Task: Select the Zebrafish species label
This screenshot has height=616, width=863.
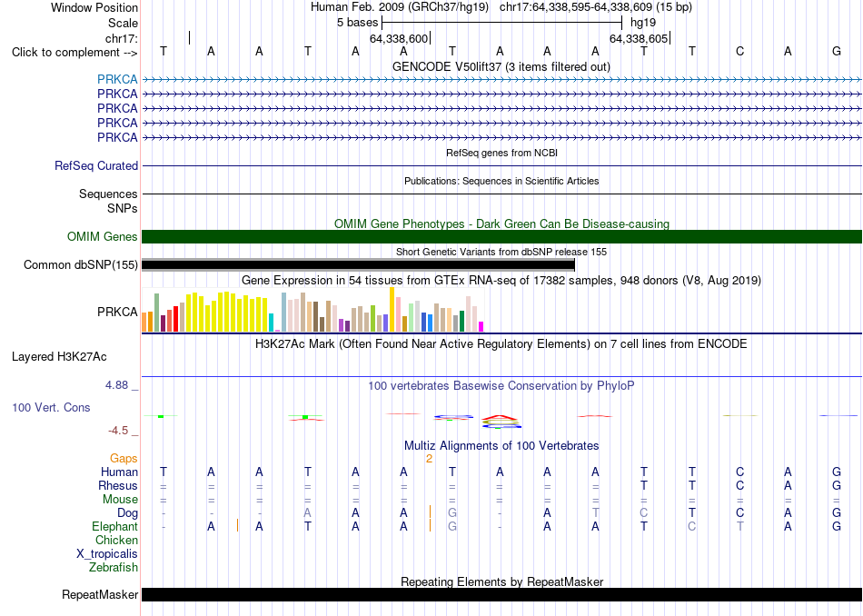Action: tap(114, 567)
